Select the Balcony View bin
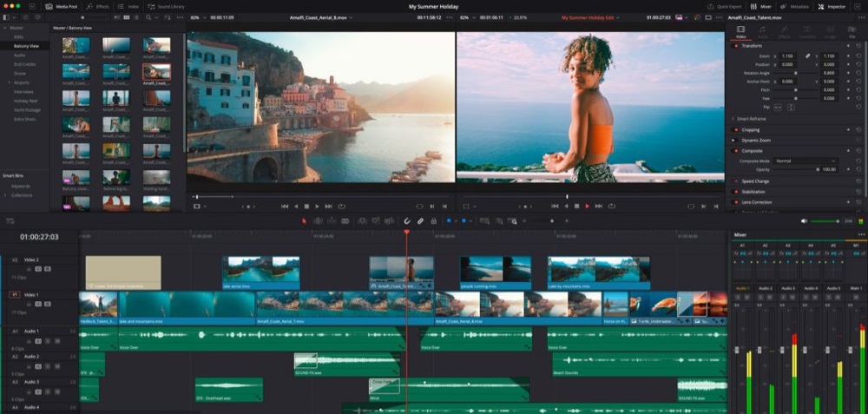868x414 pixels. click(26, 45)
